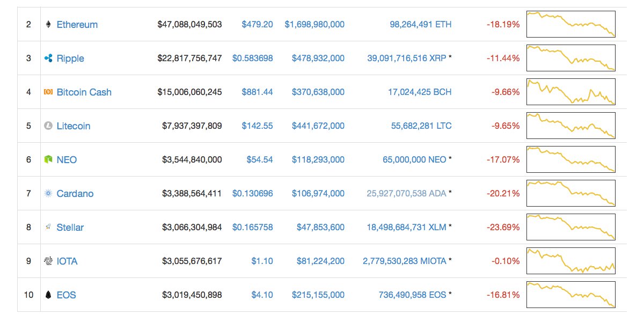Click NEO price $54.54

(260, 159)
